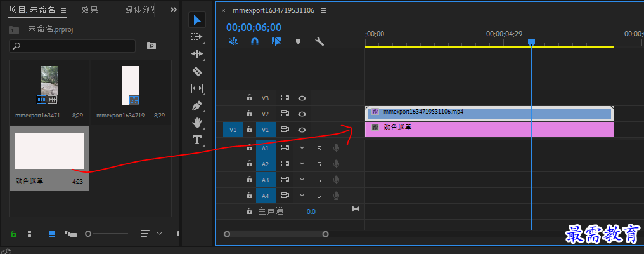This screenshot has height=254, width=644.
Task: Toggle track lock on A1
Action: point(249,148)
